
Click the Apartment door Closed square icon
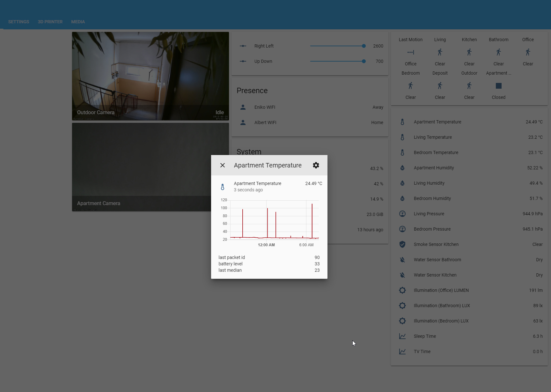click(x=498, y=86)
